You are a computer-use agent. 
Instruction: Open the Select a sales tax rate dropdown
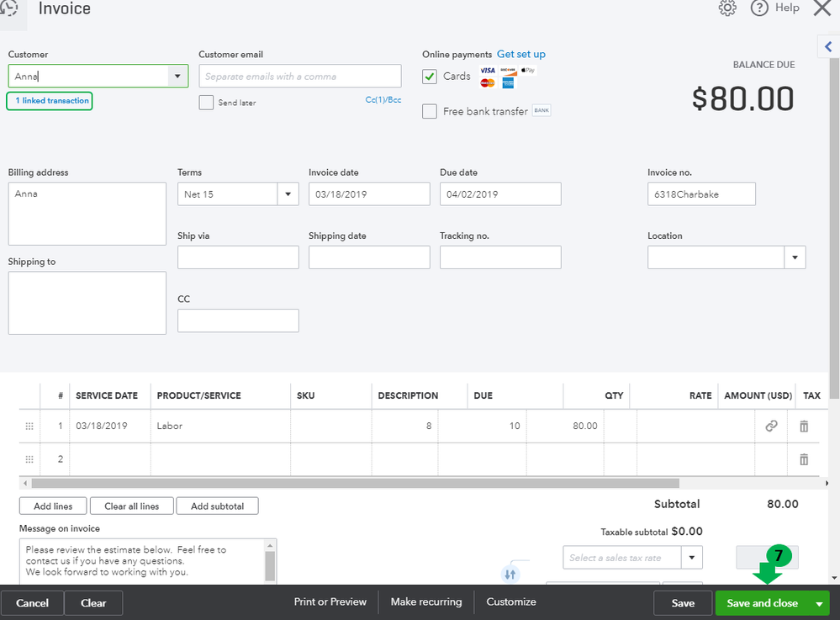692,558
